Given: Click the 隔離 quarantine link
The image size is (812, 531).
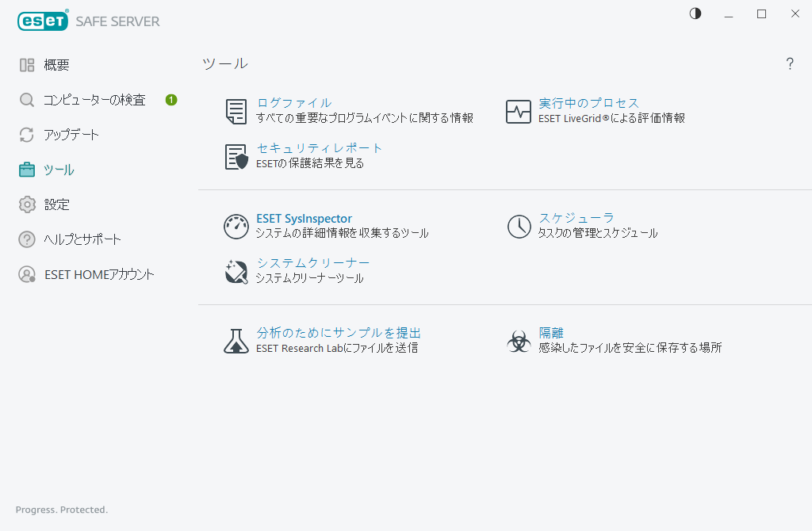Looking at the screenshot, I should pyautogui.click(x=551, y=333).
